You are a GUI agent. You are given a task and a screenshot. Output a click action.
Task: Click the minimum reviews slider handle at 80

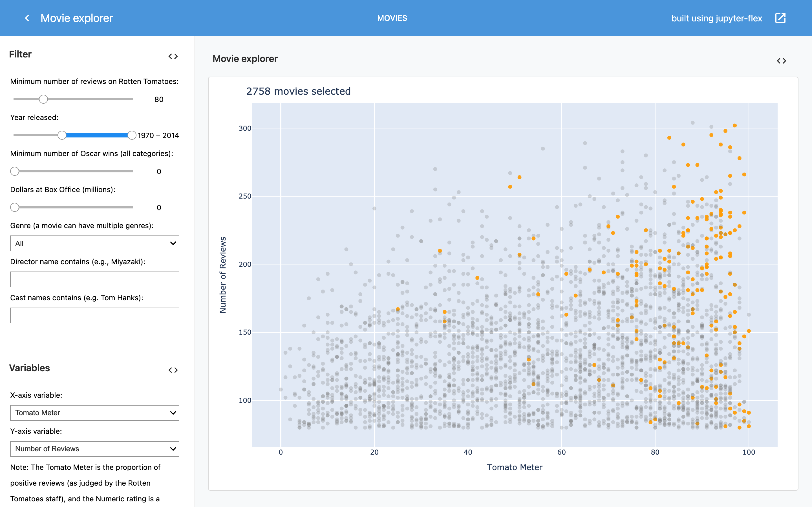click(43, 99)
